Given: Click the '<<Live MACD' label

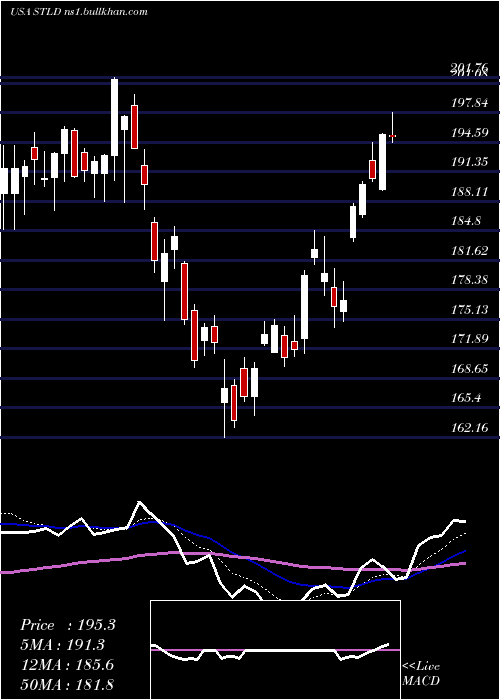Looking at the screenshot, I should point(421,673).
